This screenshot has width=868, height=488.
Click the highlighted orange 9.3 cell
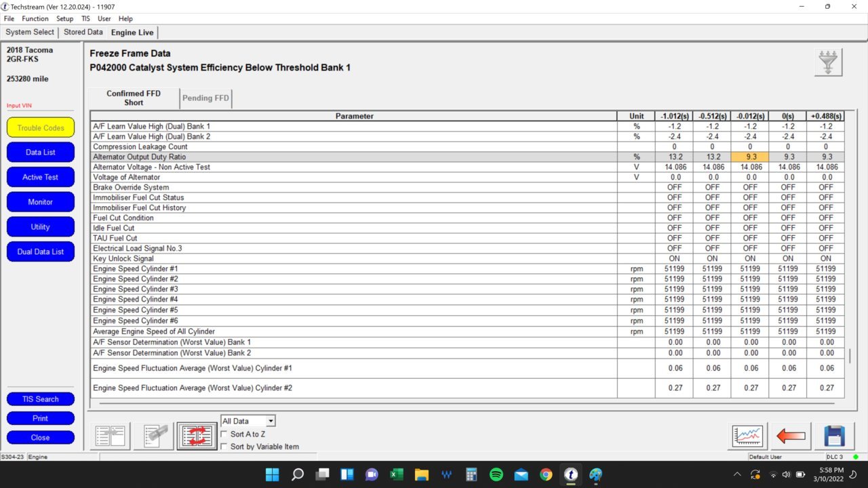[750, 157]
